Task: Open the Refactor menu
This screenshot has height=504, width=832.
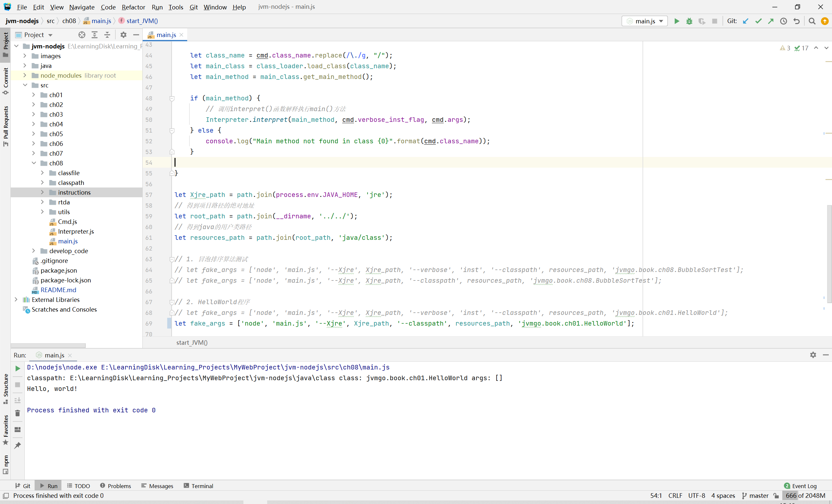Action: click(133, 7)
